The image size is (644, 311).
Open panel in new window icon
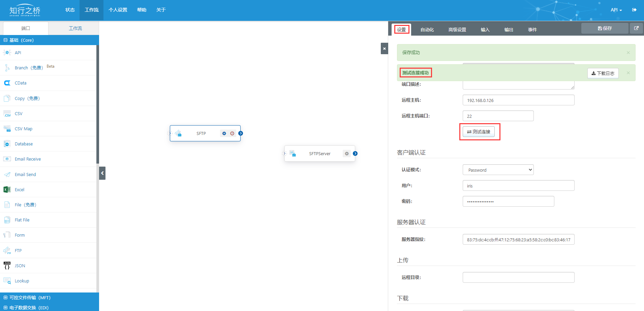pyautogui.click(x=636, y=29)
